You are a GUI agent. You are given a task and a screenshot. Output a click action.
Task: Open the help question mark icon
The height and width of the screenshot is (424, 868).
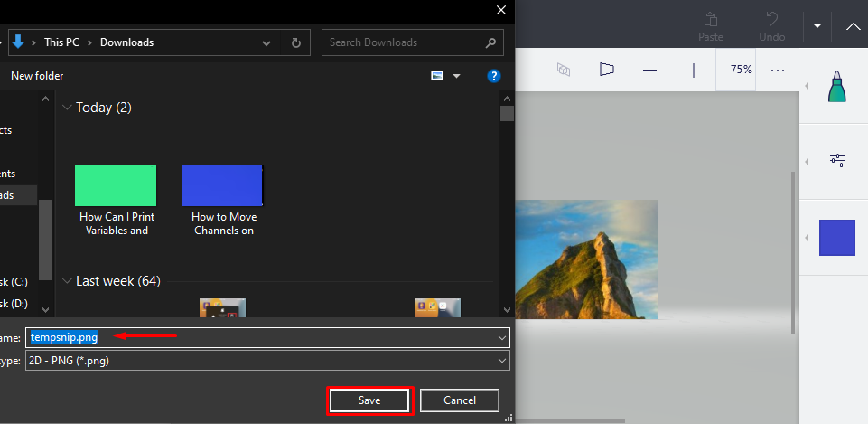click(494, 76)
